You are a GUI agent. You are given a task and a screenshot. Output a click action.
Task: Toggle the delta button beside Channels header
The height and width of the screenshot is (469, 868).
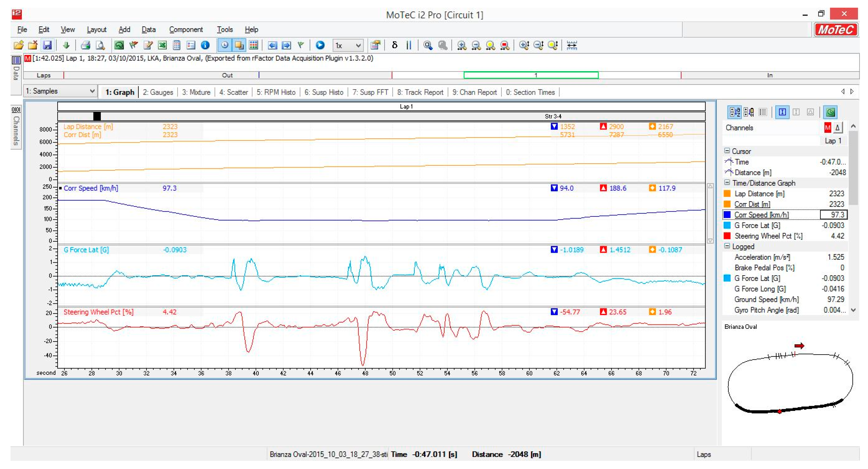click(x=837, y=128)
